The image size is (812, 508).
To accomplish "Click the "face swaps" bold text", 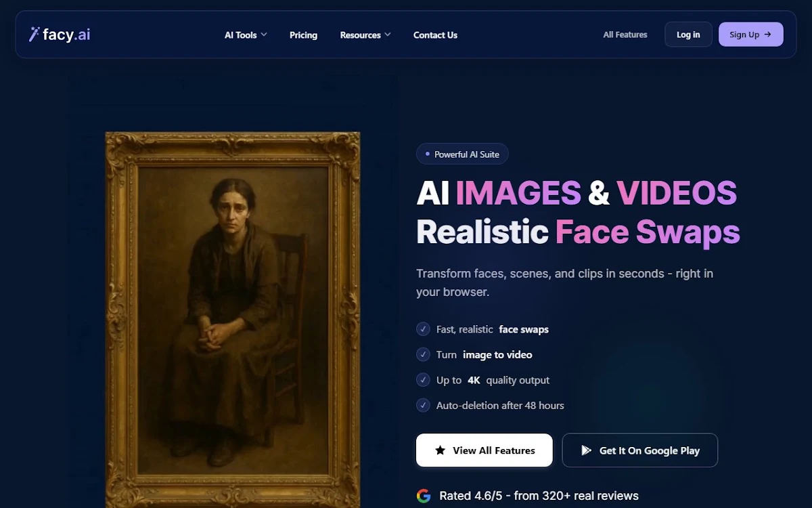I will tap(524, 329).
